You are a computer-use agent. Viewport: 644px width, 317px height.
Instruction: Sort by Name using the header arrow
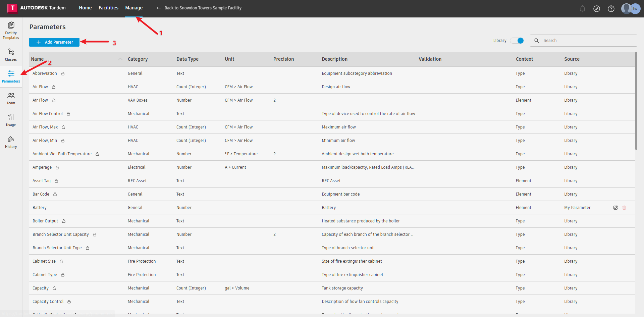pos(120,59)
